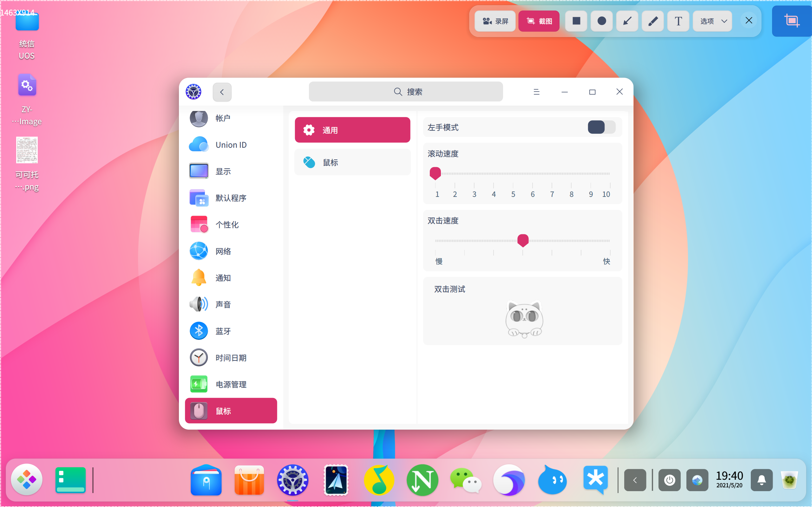This screenshot has width=812, height=507.
Task: Select the text annotation tool
Action: [678, 21]
